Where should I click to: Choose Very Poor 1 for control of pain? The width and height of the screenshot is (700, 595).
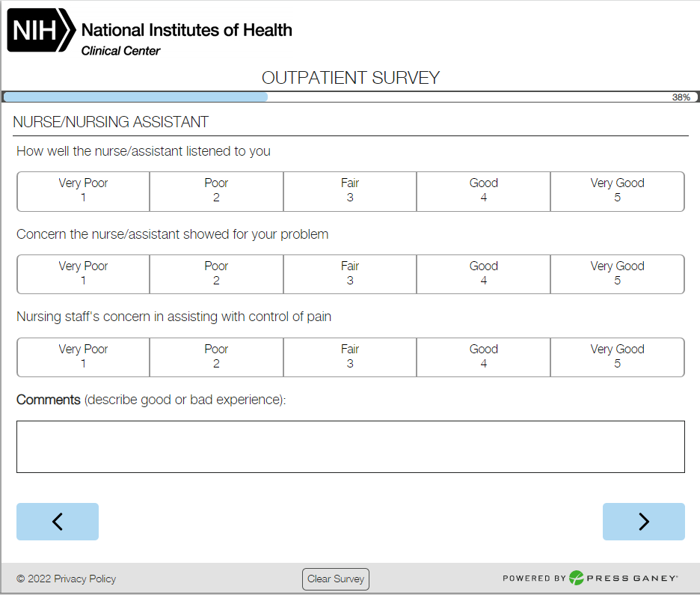coord(83,357)
